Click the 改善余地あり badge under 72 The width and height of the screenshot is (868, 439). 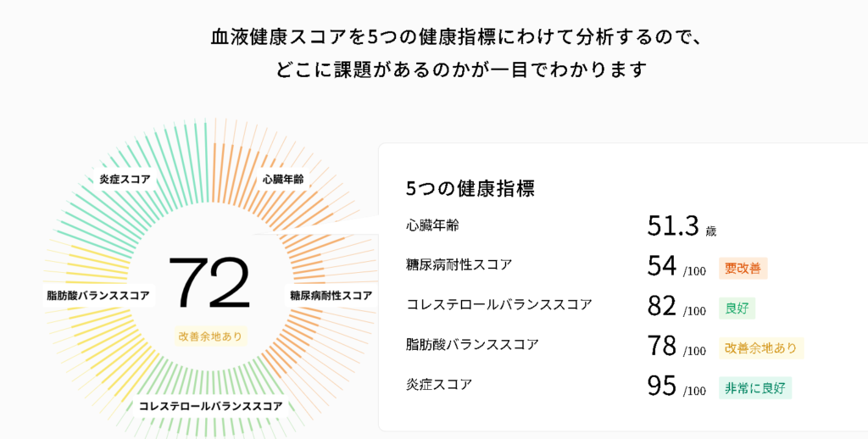(x=210, y=336)
